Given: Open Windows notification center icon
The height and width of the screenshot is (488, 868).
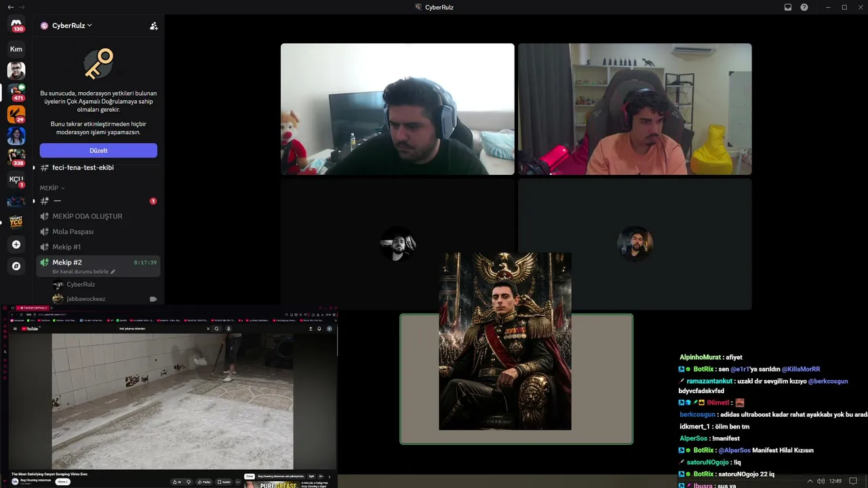Looking at the screenshot, I should coord(853,481).
